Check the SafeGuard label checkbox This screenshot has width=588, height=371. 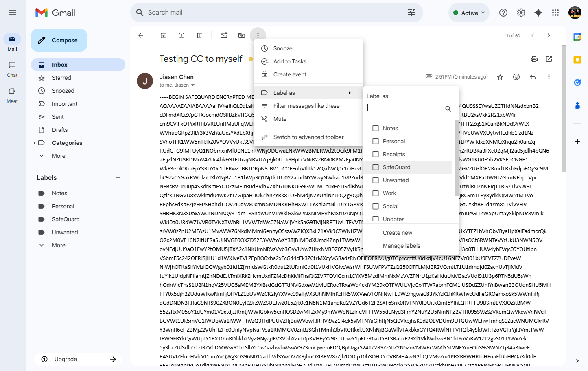click(376, 167)
